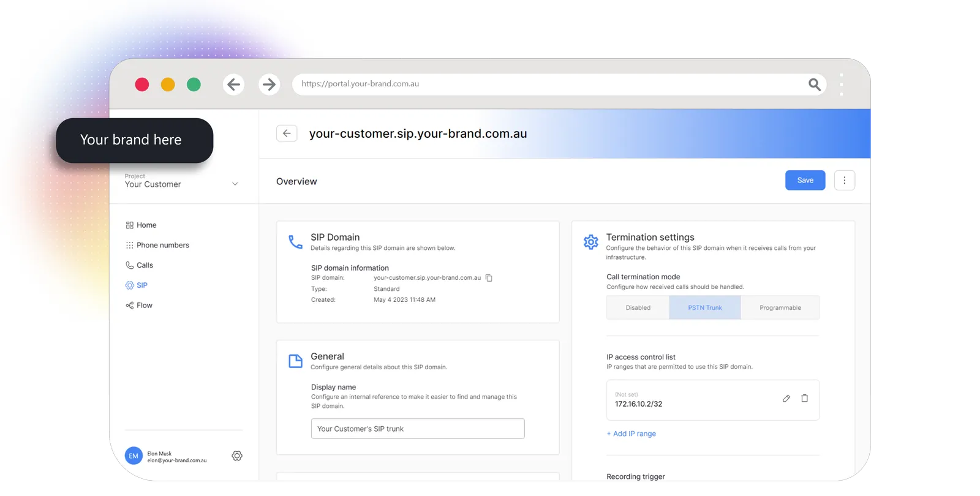Open Home in the sidebar
Image resolution: width=980 pixels, height=496 pixels.
point(141,225)
